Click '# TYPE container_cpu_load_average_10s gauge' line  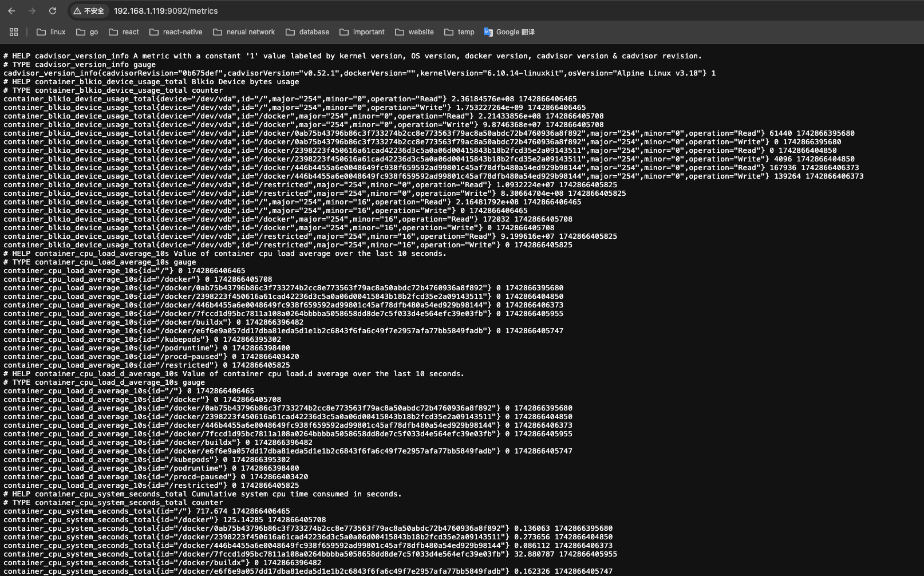(x=100, y=262)
